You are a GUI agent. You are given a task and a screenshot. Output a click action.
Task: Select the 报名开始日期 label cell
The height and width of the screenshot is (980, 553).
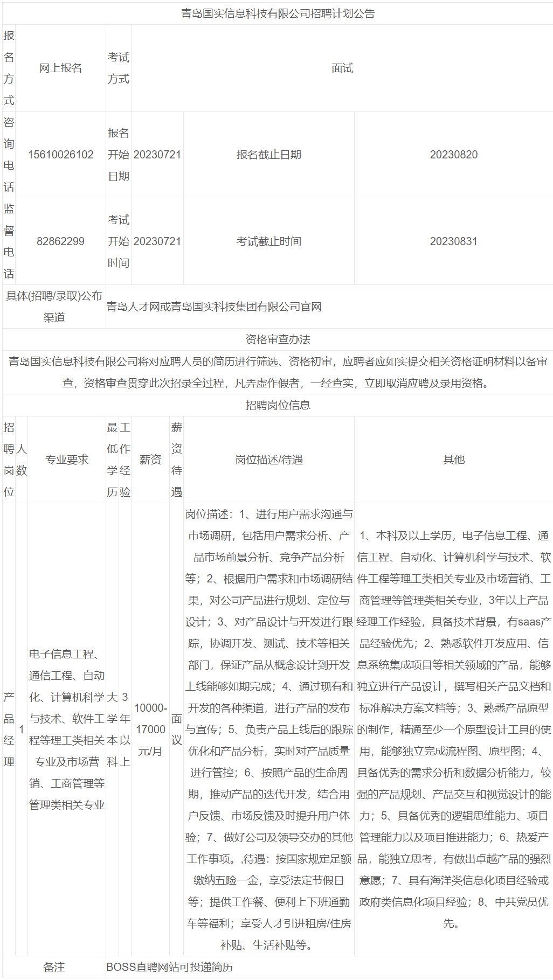(x=119, y=155)
